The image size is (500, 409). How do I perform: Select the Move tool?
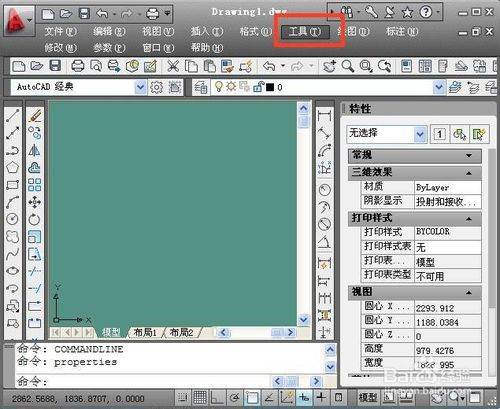pos(34,202)
